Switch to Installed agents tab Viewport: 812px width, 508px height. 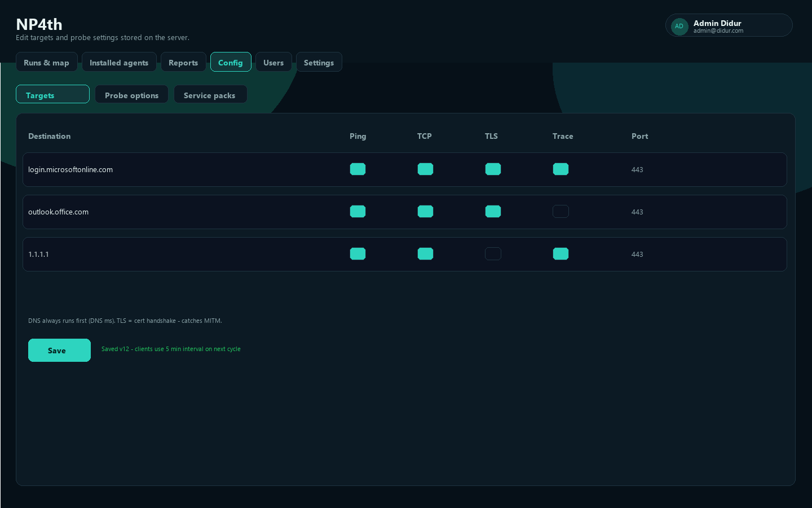tap(119, 62)
